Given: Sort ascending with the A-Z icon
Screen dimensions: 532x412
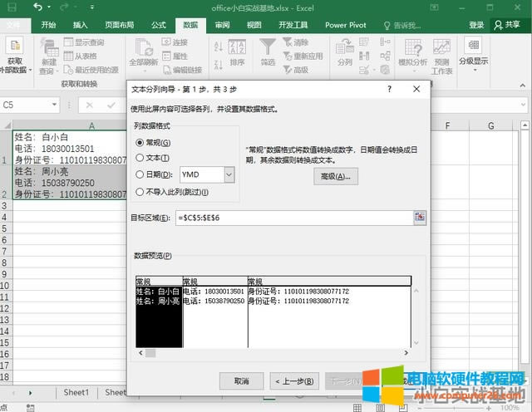Looking at the screenshot, I should (219, 47).
